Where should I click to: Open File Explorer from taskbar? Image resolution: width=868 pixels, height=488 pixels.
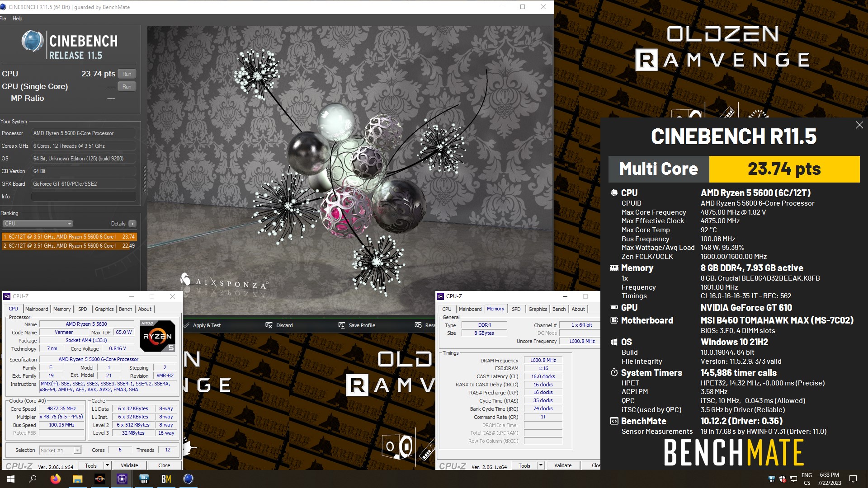point(77,479)
